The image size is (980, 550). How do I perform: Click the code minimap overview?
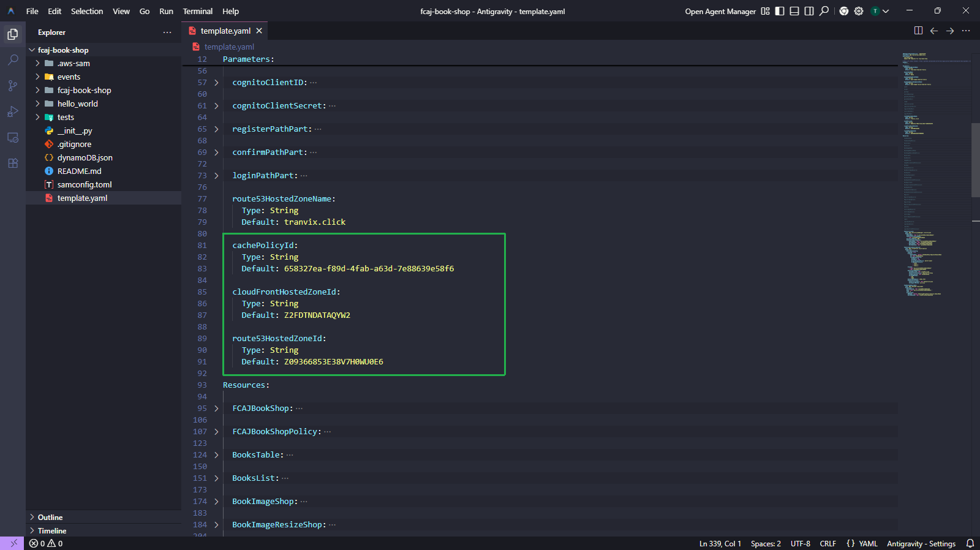point(937,174)
